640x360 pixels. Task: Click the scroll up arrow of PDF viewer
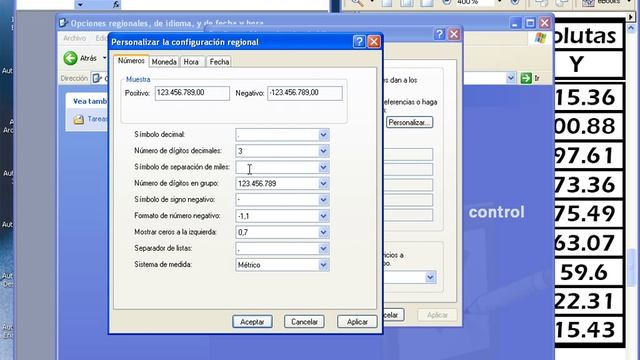point(632,28)
